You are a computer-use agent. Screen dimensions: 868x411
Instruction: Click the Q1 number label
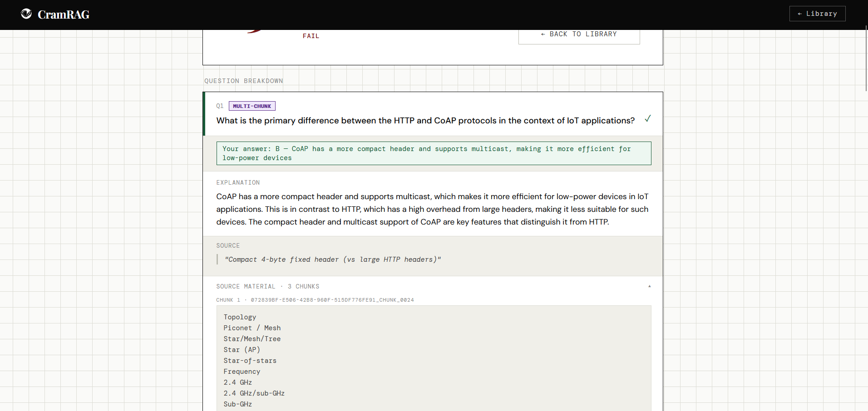[220, 106]
